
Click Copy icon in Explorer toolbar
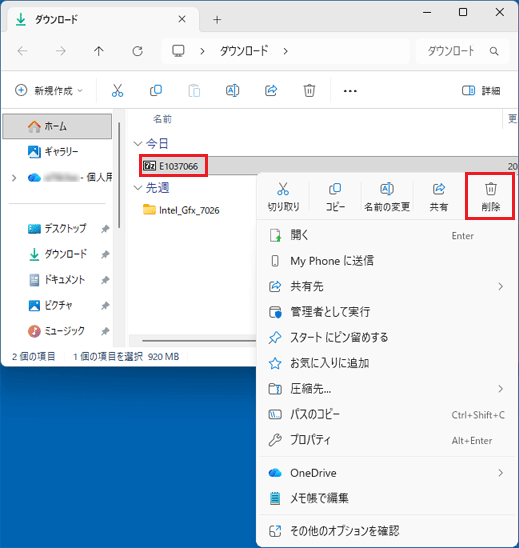156,91
